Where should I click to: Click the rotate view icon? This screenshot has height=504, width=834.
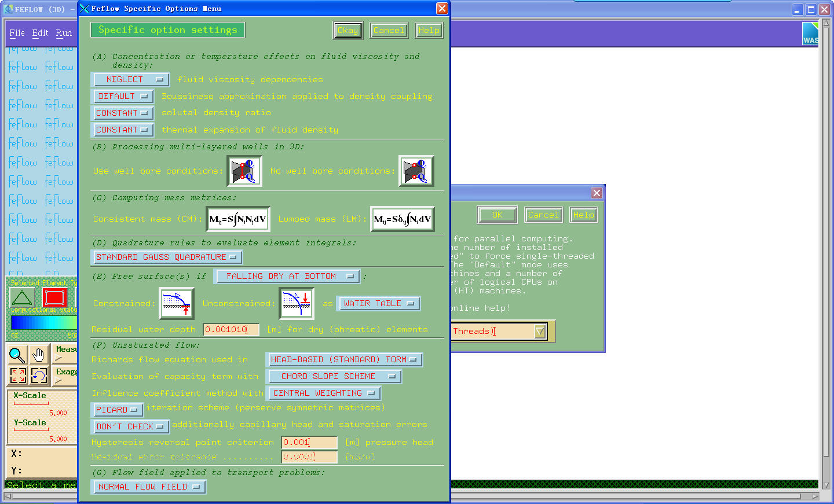[38, 376]
